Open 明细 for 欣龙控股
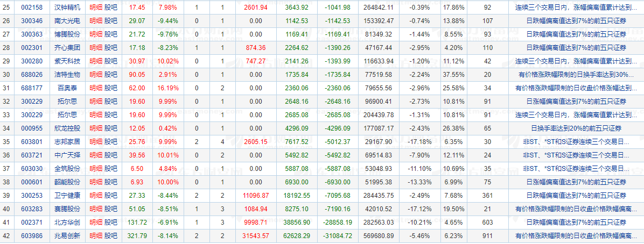The width and height of the screenshot is (644, 244). coord(96,128)
